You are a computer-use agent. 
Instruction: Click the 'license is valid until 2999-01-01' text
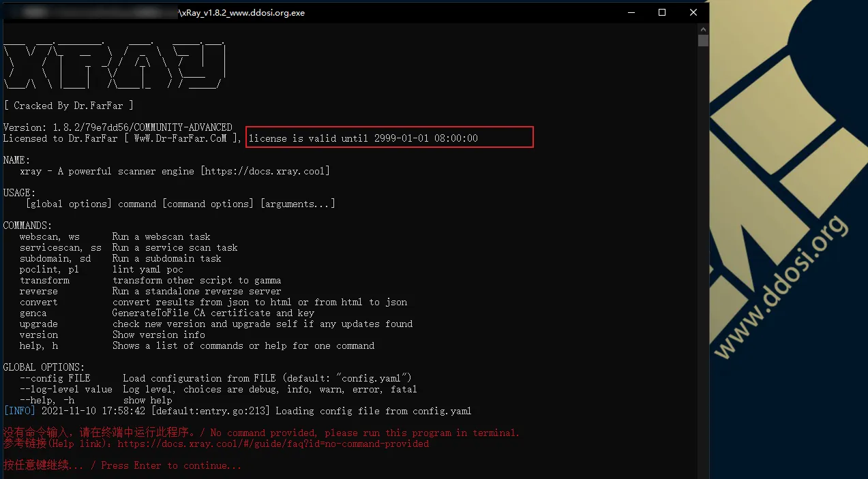click(x=363, y=138)
